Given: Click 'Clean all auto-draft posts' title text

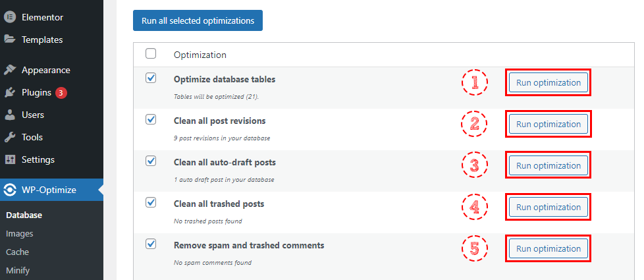Looking at the screenshot, I should 225,163.
